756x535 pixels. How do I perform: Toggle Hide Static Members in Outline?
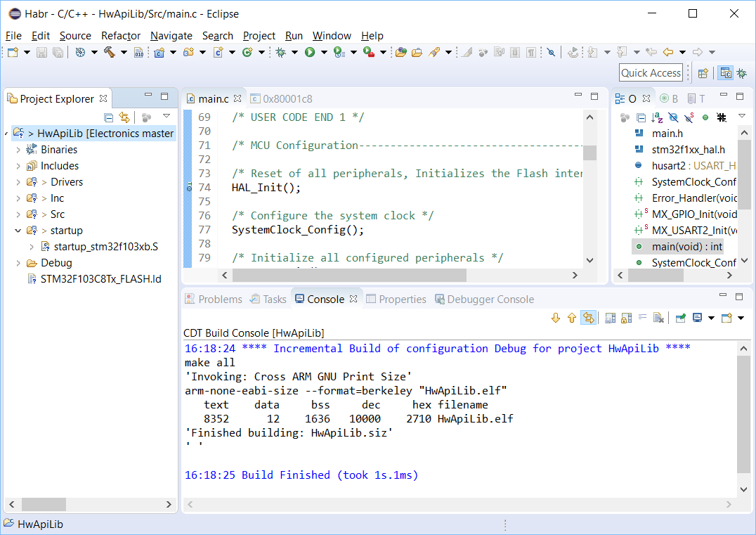pyautogui.click(x=689, y=117)
